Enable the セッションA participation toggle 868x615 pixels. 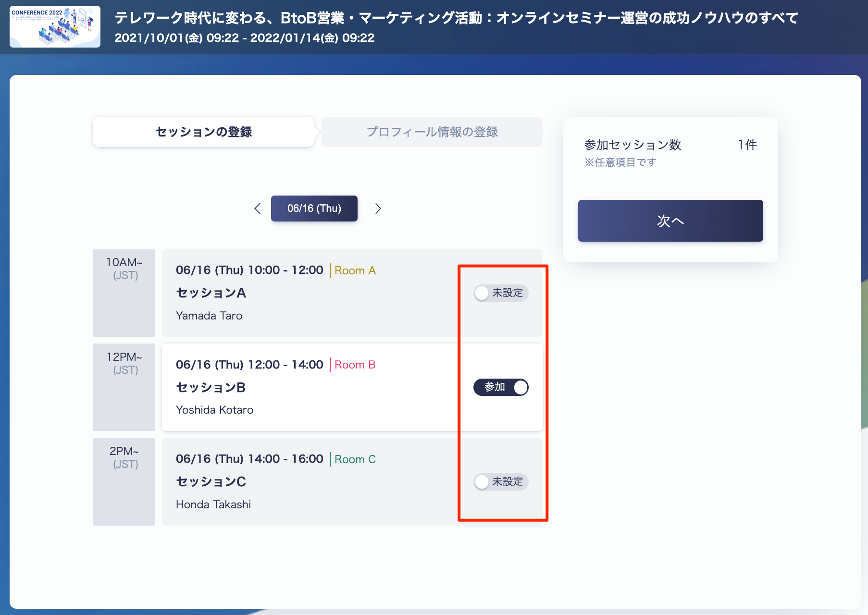pyautogui.click(x=501, y=293)
